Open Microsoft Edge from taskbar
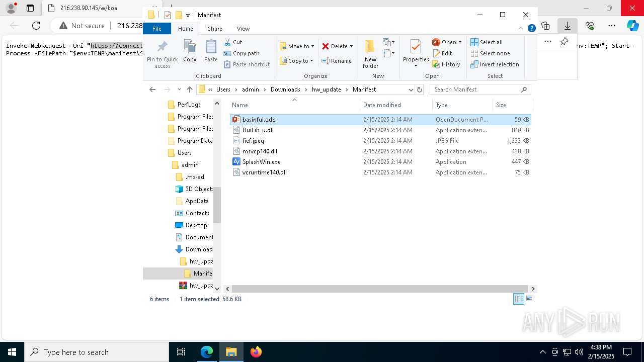This screenshot has width=644, height=362. (x=207, y=352)
